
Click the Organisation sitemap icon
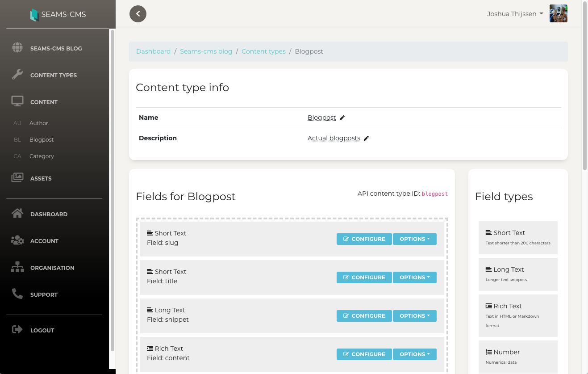[x=17, y=267]
